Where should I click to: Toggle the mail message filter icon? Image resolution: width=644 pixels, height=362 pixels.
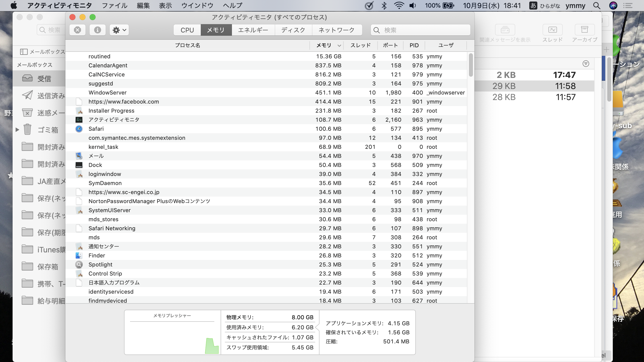point(586,64)
